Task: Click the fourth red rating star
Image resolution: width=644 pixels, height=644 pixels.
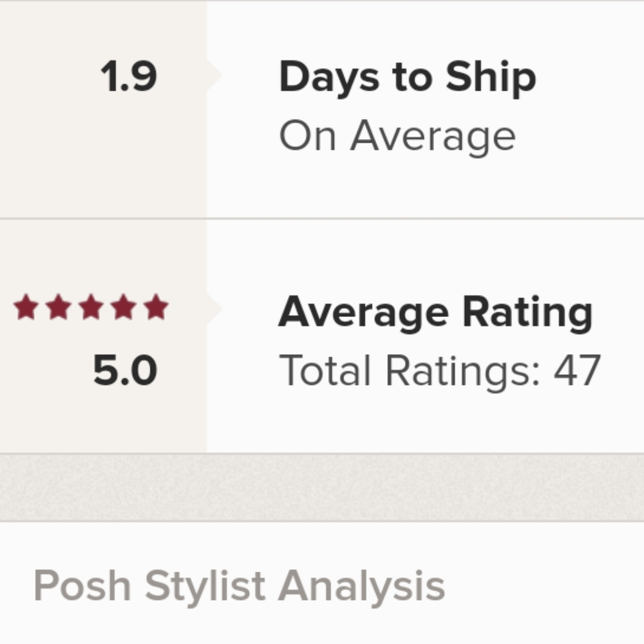Action: pyautogui.click(x=123, y=307)
